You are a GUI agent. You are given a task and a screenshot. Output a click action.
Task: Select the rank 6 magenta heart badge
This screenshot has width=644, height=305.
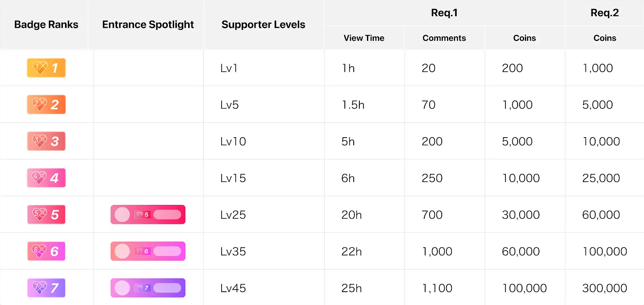pos(46,251)
